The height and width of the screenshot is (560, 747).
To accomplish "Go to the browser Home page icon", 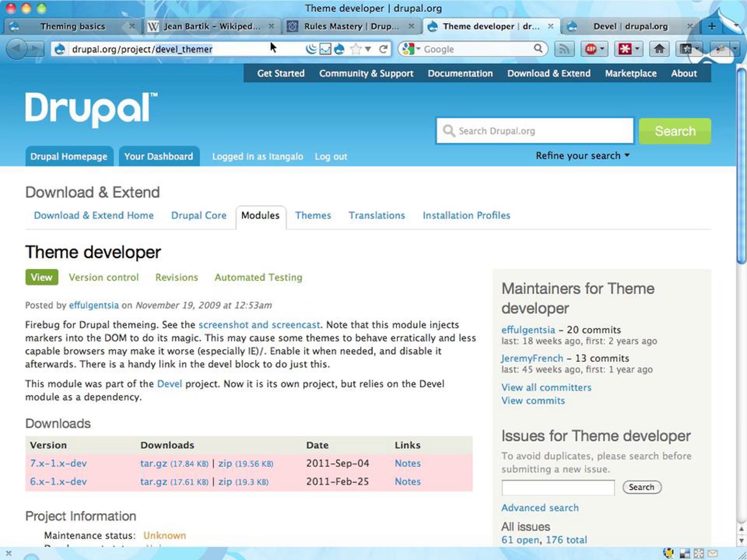I will (659, 49).
